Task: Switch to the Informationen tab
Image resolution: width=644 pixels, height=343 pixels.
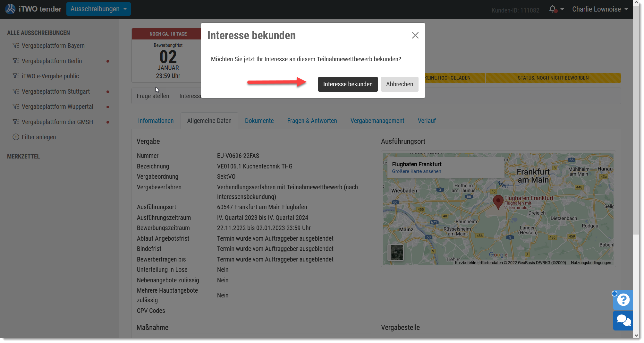Action: [x=156, y=121]
